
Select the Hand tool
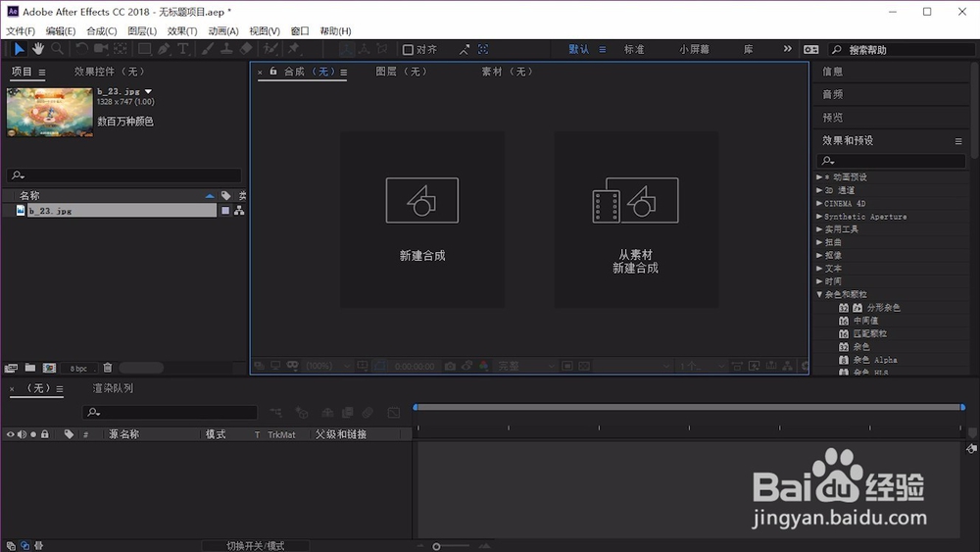click(x=38, y=49)
